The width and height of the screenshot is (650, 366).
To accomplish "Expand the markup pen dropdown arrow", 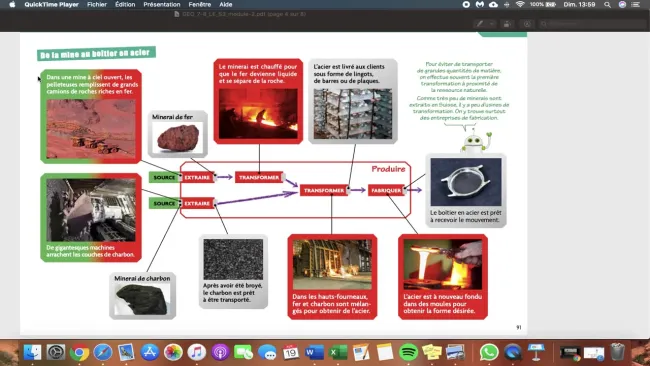I will pyautogui.click(x=491, y=24).
